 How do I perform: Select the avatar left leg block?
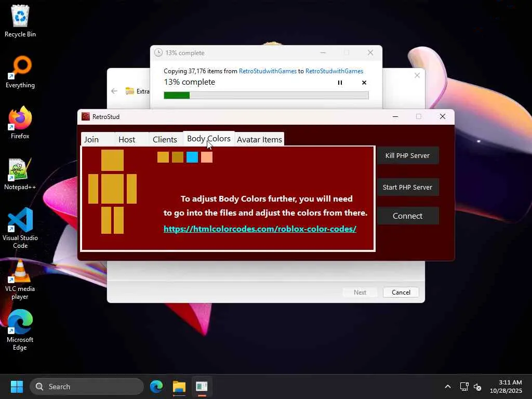coord(106,220)
